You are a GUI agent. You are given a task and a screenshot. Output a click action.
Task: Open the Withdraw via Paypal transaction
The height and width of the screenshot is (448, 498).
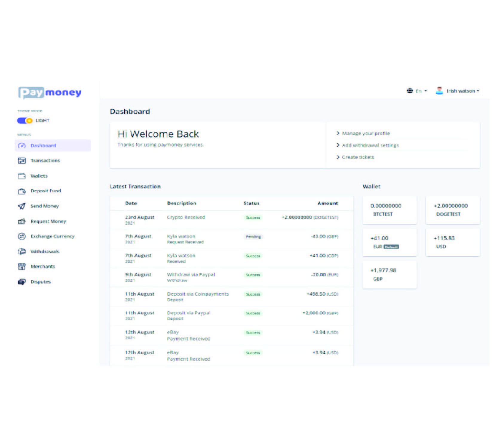tap(232, 277)
